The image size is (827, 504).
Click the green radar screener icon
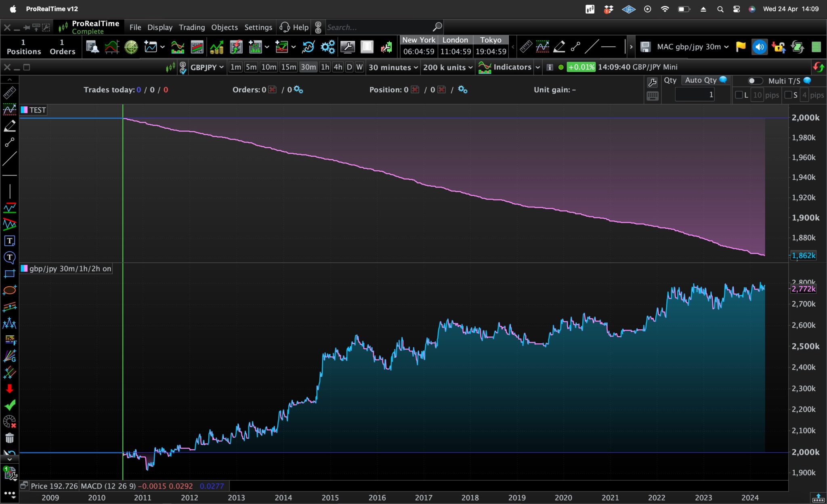tap(131, 47)
